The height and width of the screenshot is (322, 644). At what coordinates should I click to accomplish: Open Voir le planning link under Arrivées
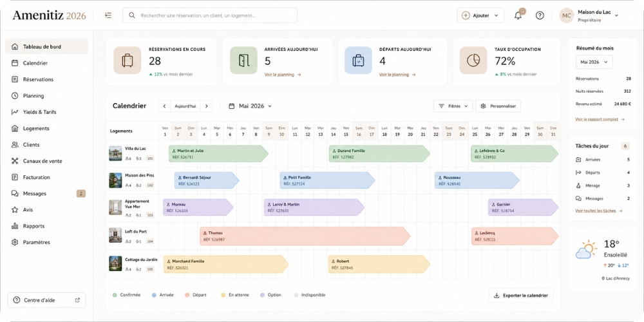pos(283,74)
